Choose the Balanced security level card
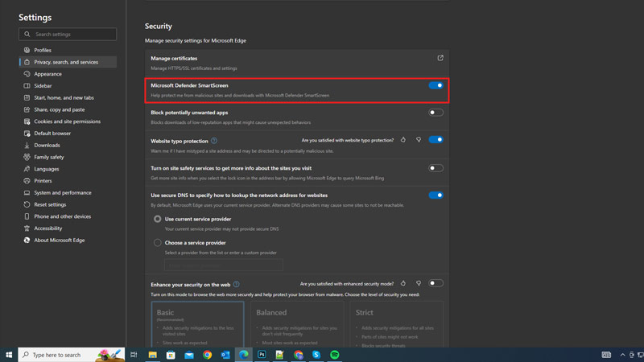The width and height of the screenshot is (644, 362). pyautogui.click(x=297, y=324)
